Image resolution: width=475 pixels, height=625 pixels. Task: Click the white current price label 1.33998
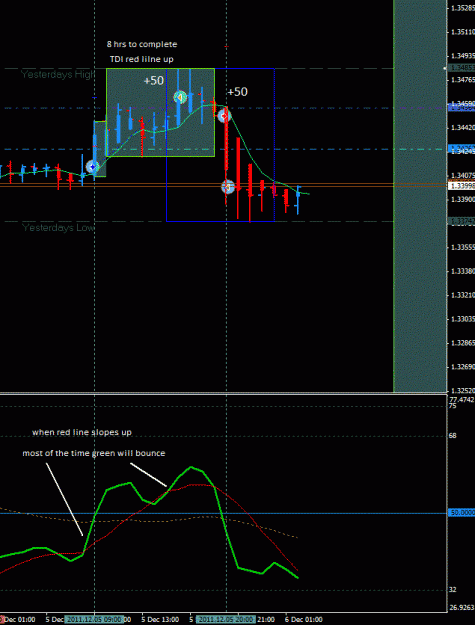pos(462,186)
